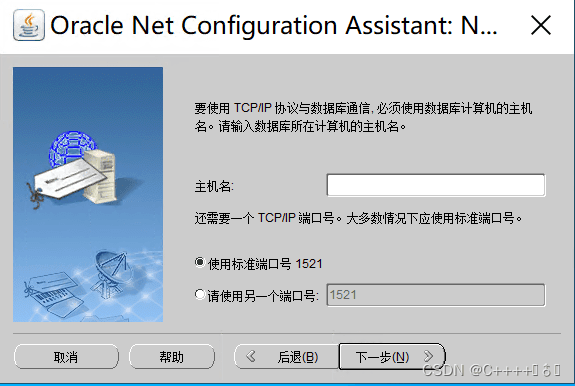
Task: Click the beige server tower graphic
Action: 100,176
